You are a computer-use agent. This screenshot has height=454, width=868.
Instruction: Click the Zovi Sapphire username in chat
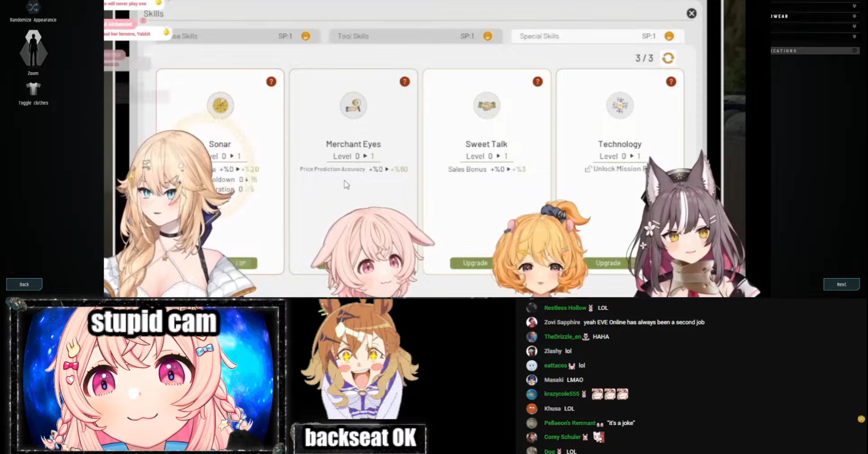pos(562,322)
